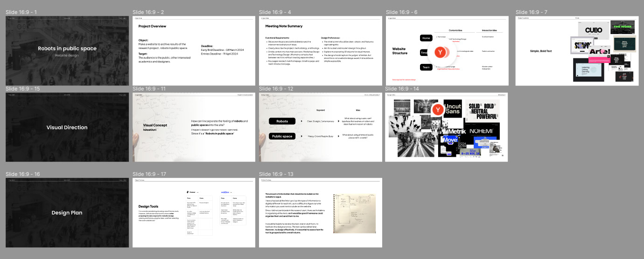Click the "Website design" subtitle on the first slide
The height and width of the screenshot is (259, 644).
click(67, 55)
